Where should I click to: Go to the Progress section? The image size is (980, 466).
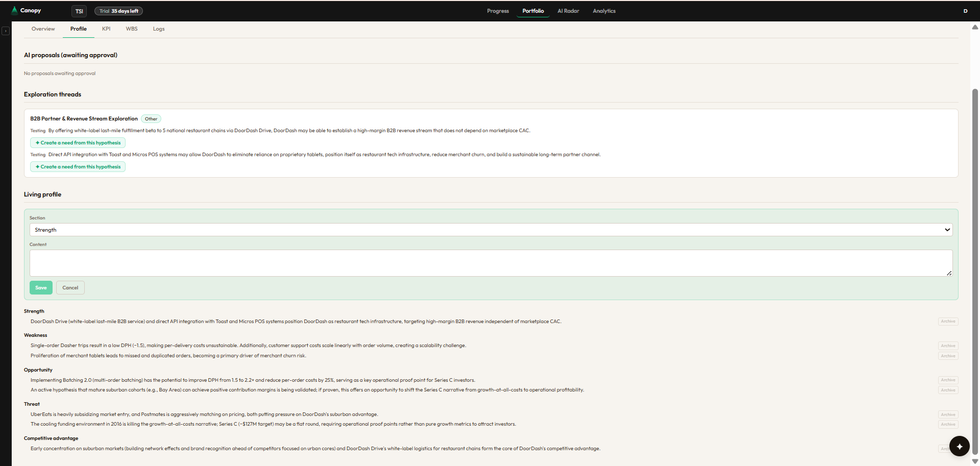click(x=498, y=11)
